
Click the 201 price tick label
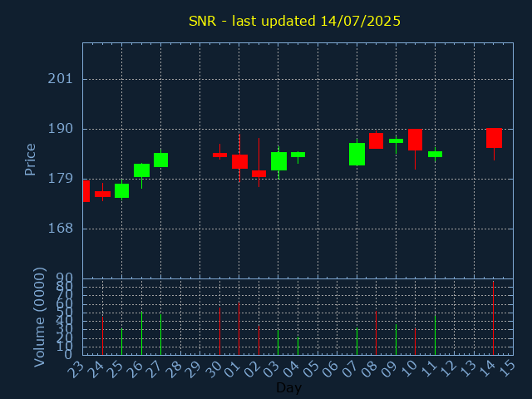60,79
